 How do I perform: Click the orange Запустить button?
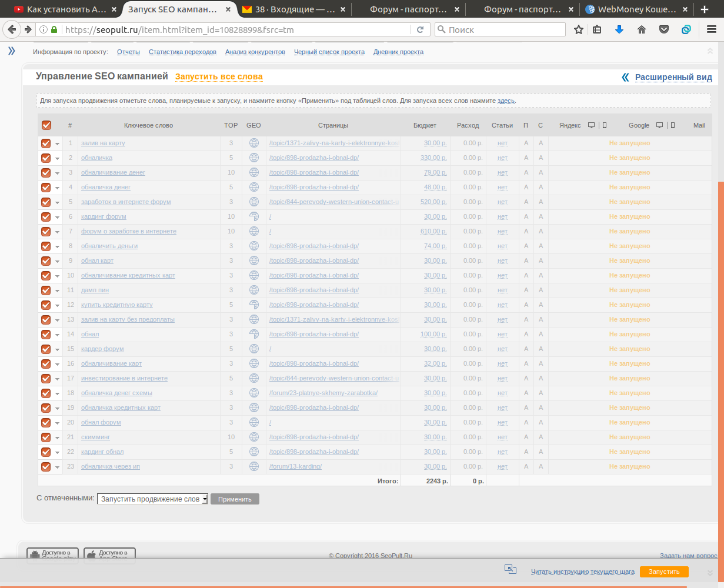664,572
